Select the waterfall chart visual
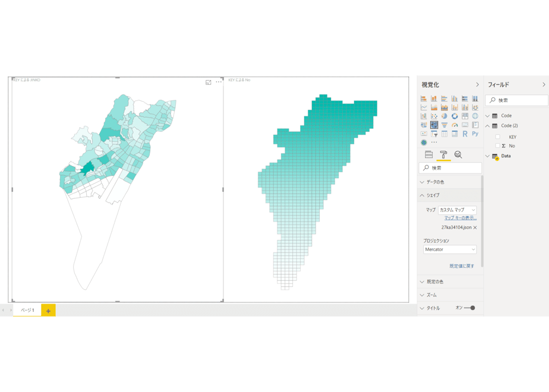Viewport: 549px width, 392px height. [424, 116]
